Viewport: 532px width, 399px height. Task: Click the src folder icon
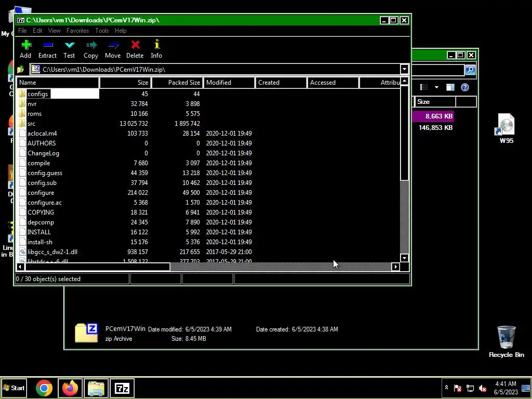tap(22, 123)
